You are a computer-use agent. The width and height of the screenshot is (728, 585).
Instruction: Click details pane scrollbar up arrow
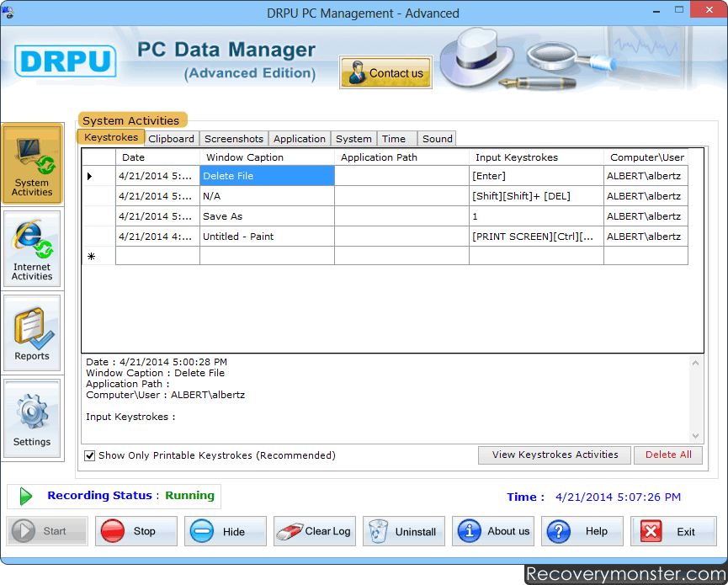click(x=695, y=363)
